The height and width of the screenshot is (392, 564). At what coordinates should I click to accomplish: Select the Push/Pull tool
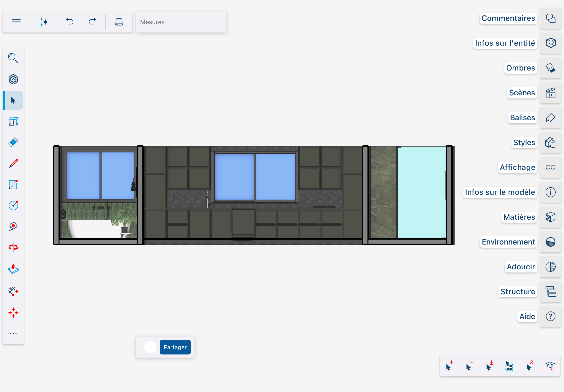tap(13, 269)
